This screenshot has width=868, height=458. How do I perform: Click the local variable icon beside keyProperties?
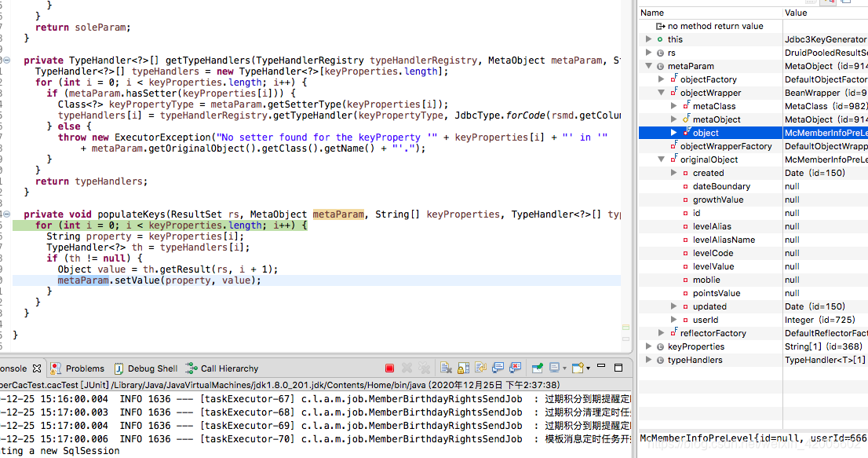pos(660,346)
